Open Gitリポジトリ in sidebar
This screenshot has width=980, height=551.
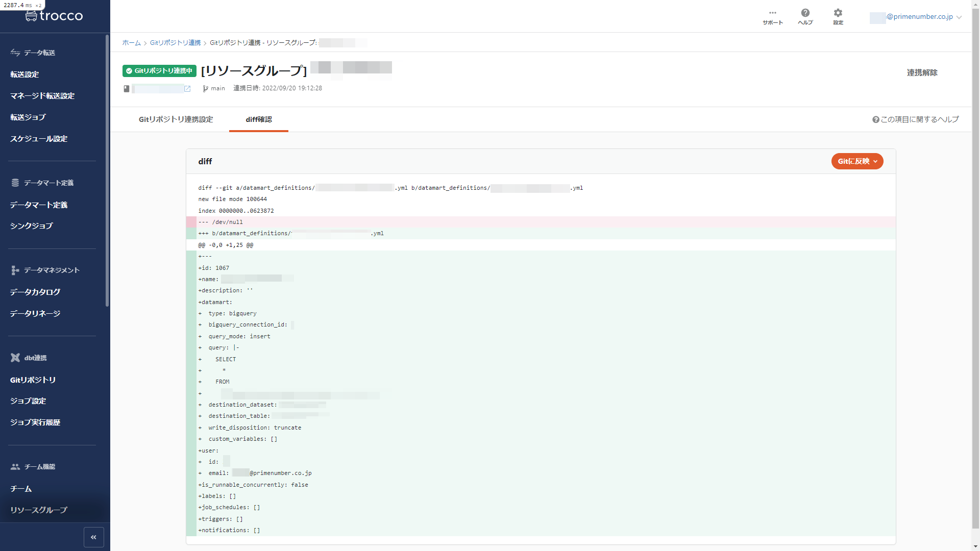[33, 380]
